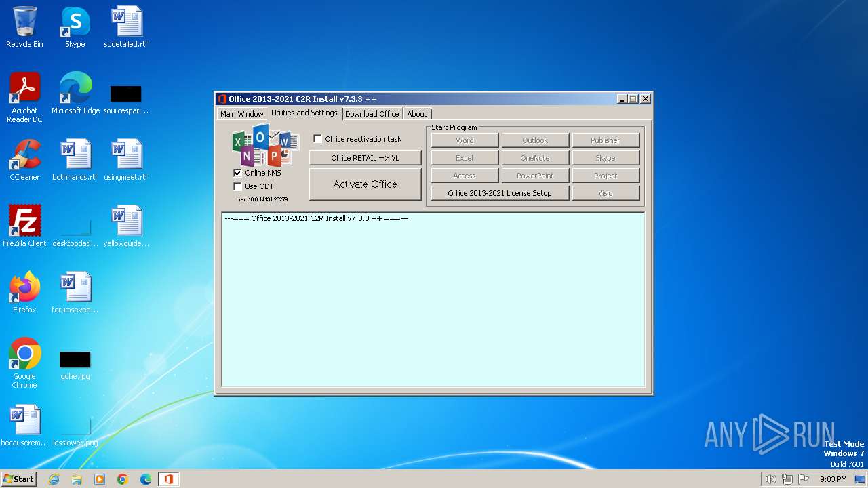Click the Access start program button

click(465, 176)
